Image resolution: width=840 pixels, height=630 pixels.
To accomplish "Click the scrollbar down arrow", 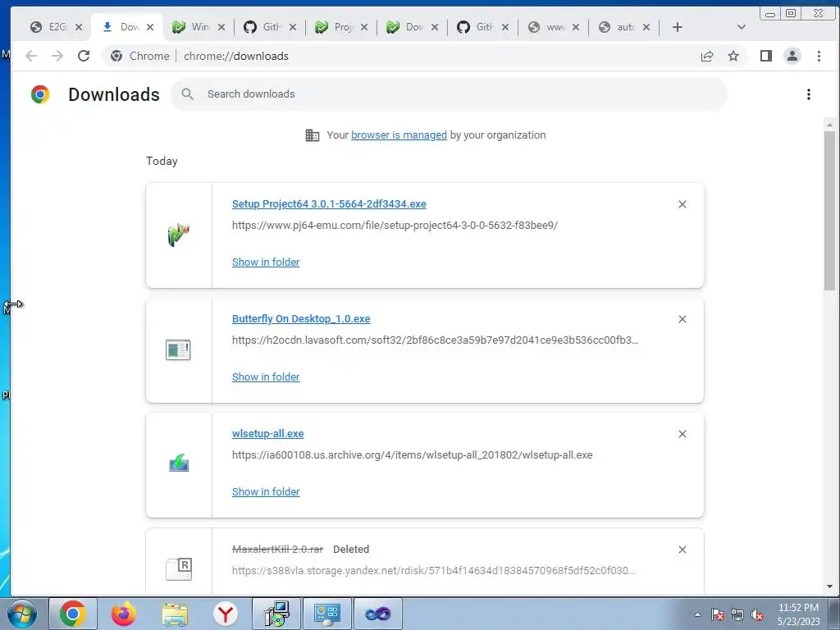I will click(829, 587).
